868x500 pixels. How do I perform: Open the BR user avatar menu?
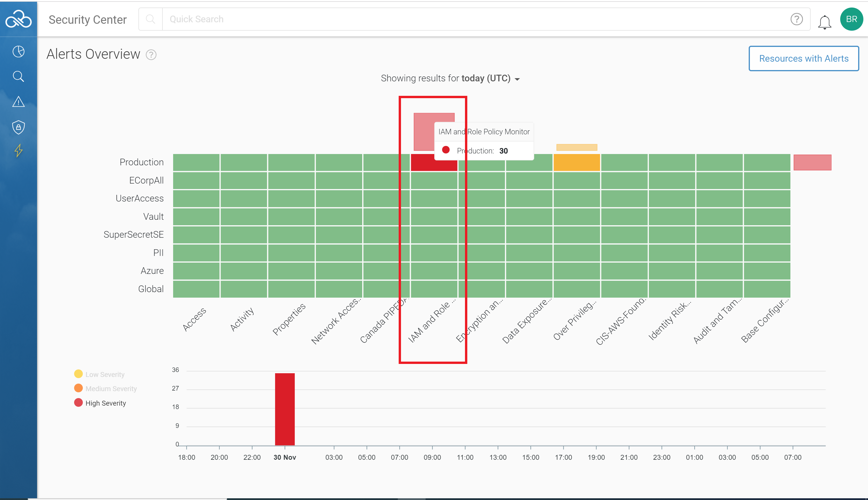[x=851, y=19]
